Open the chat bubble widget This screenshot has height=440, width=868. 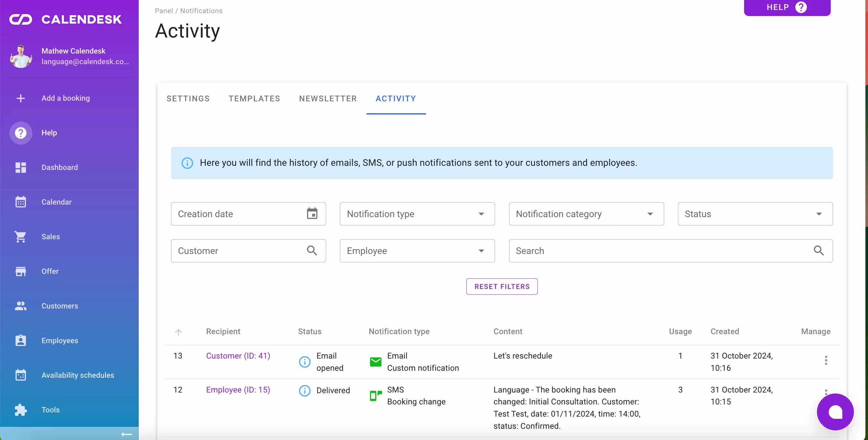pyautogui.click(x=835, y=411)
